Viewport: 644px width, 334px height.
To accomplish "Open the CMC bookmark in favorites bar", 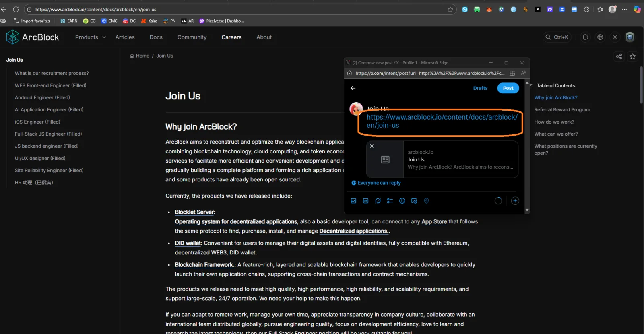I will [109, 21].
